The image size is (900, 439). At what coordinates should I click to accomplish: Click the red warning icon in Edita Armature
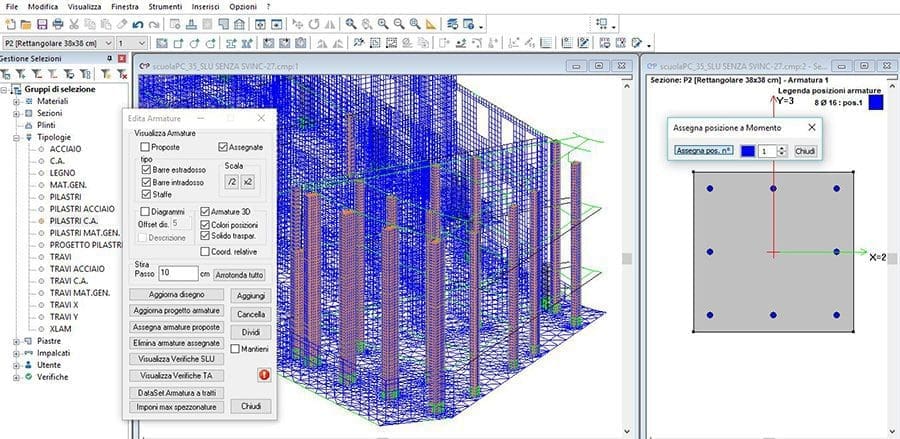(x=264, y=375)
